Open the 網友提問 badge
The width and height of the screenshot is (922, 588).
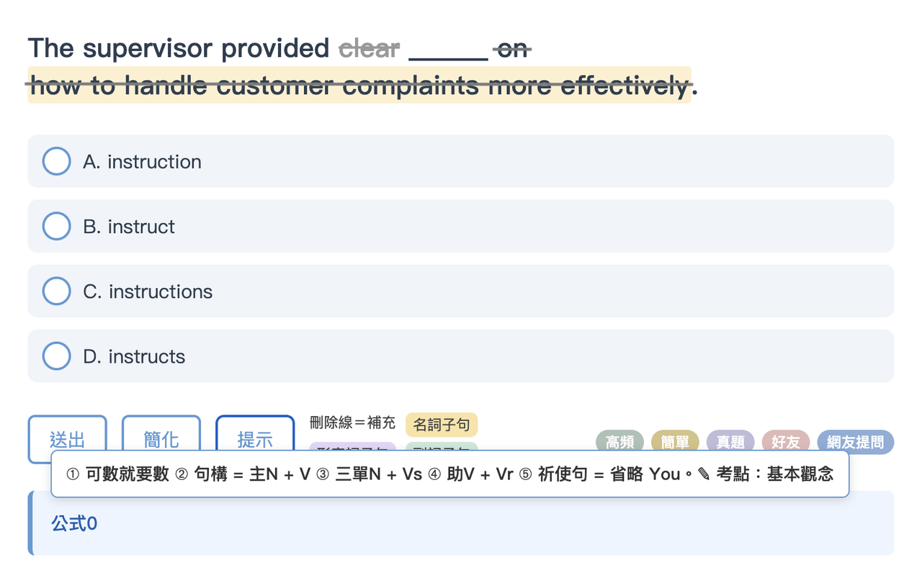click(x=856, y=442)
